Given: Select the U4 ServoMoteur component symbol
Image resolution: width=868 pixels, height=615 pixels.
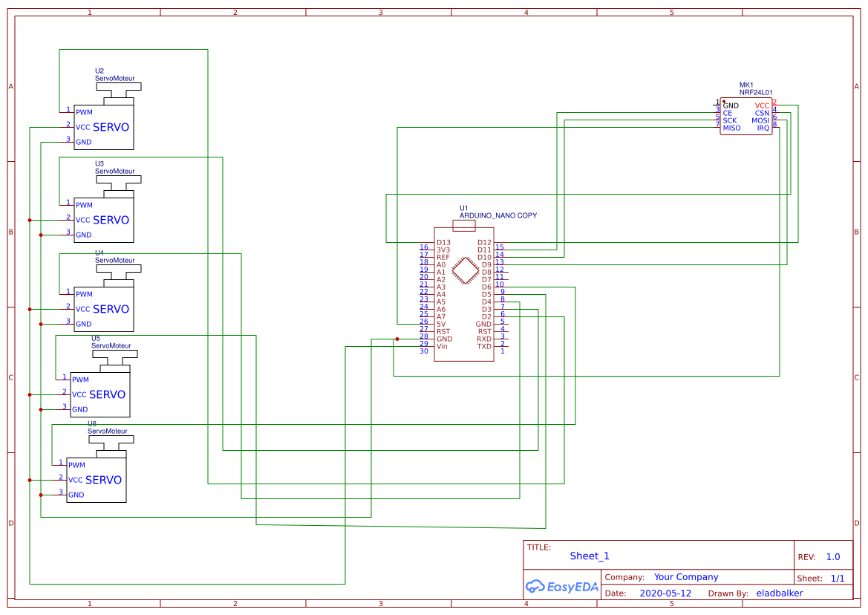Looking at the screenshot, I should pyautogui.click(x=103, y=308).
